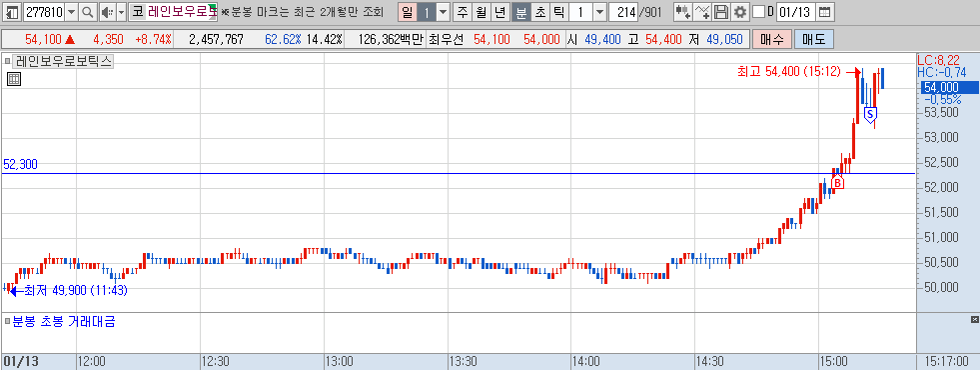This screenshot has width=980, height=370.
Task: Expand the stock code 277810 dropdown
Action: pos(71,11)
